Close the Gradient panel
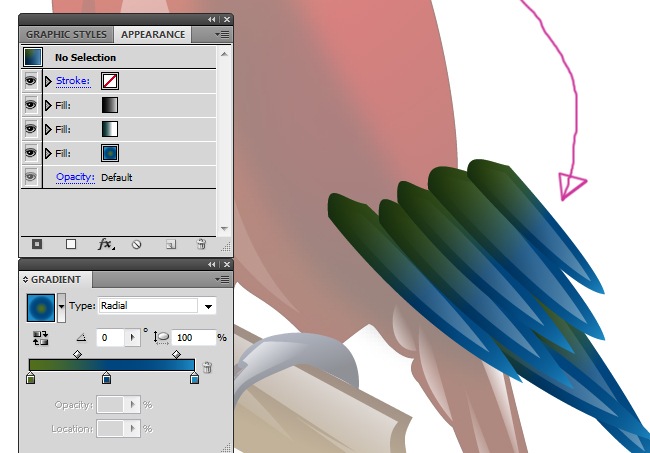The height and width of the screenshot is (453, 650). 227,264
